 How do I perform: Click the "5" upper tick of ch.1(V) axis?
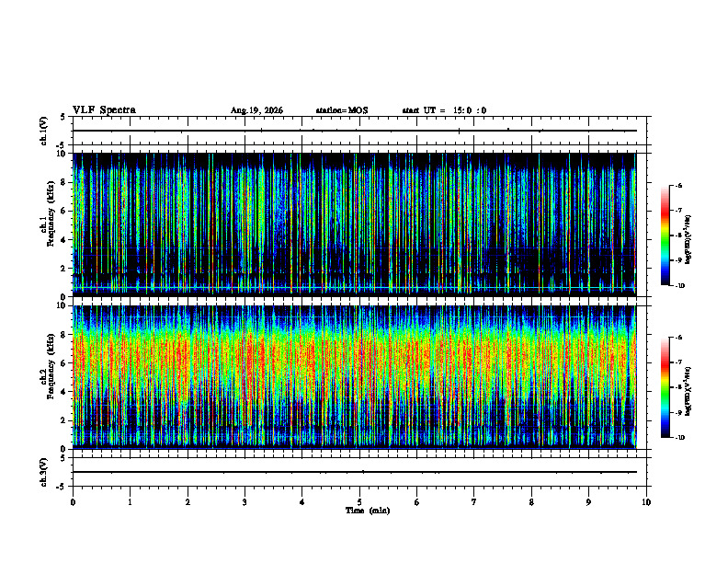(63, 117)
